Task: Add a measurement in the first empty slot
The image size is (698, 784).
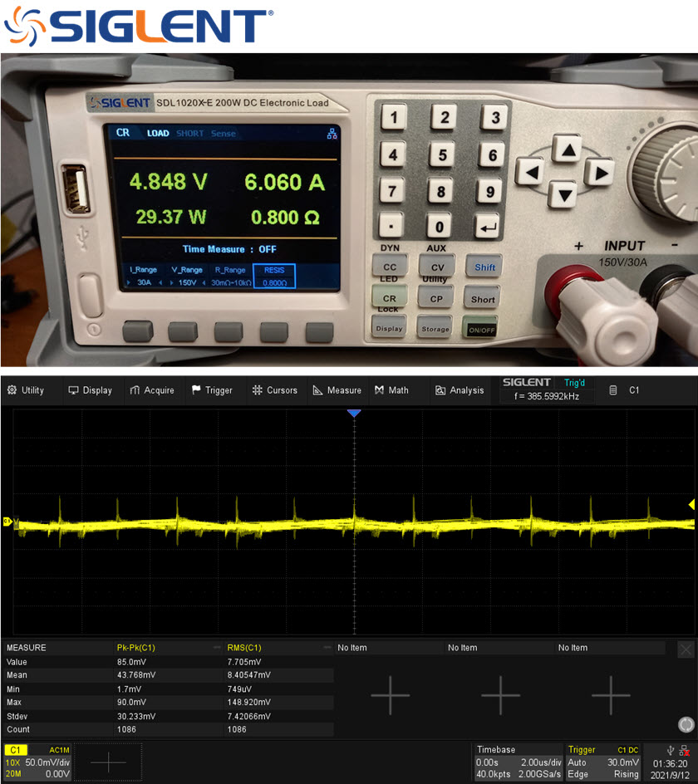Action: pyautogui.click(x=390, y=694)
